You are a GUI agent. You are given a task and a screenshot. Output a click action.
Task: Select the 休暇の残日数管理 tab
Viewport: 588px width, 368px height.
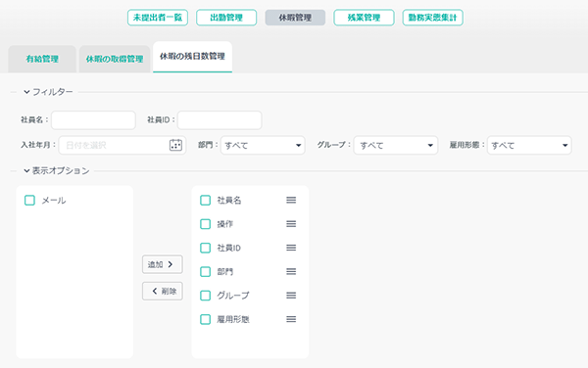(192, 57)
